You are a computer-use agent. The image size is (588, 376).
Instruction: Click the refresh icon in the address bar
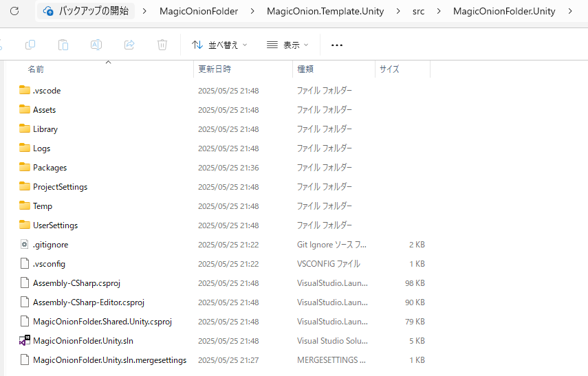click(14, 11)
